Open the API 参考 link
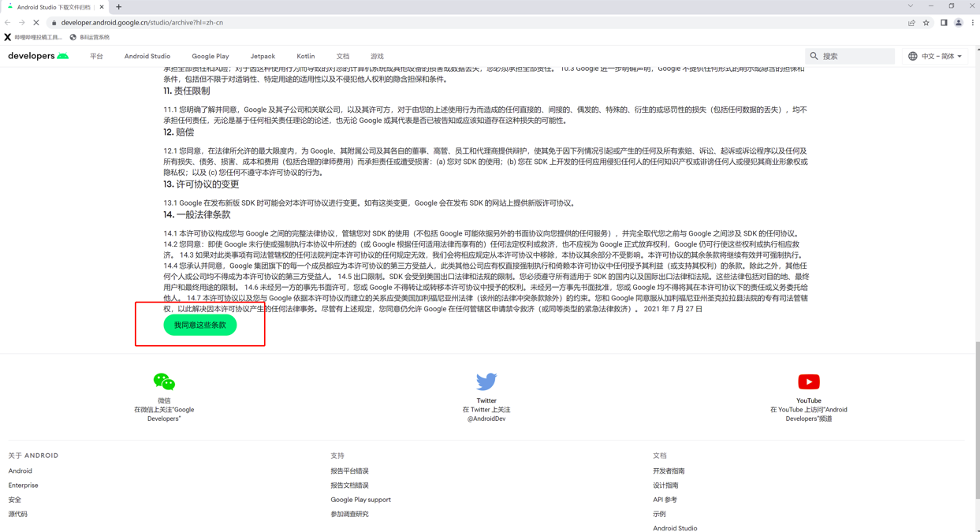 (x=665, y=500)
